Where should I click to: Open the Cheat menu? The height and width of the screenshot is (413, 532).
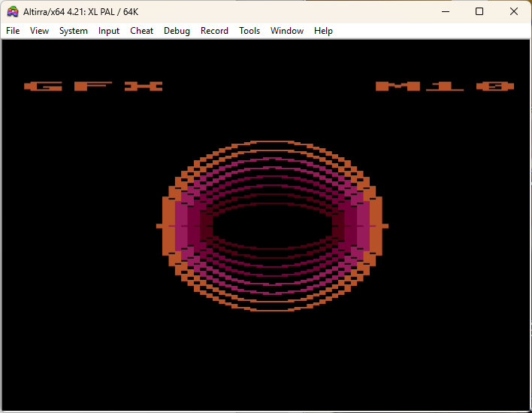[x=141, y=31]
